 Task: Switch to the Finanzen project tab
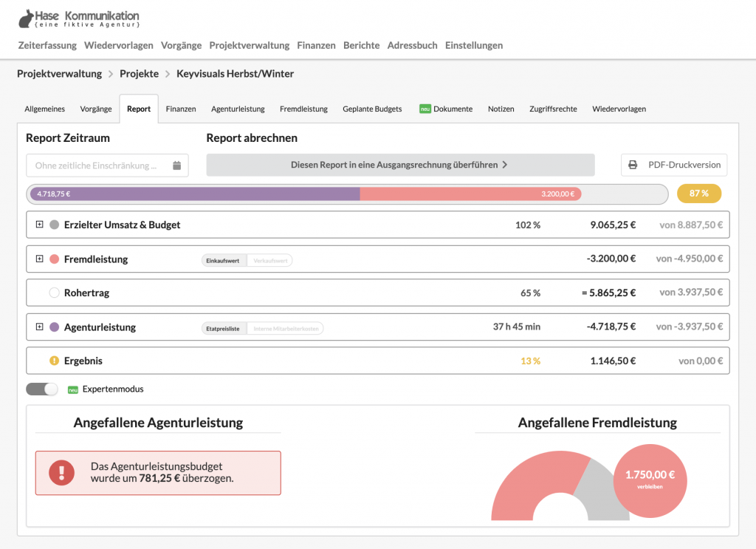point(181,109)
